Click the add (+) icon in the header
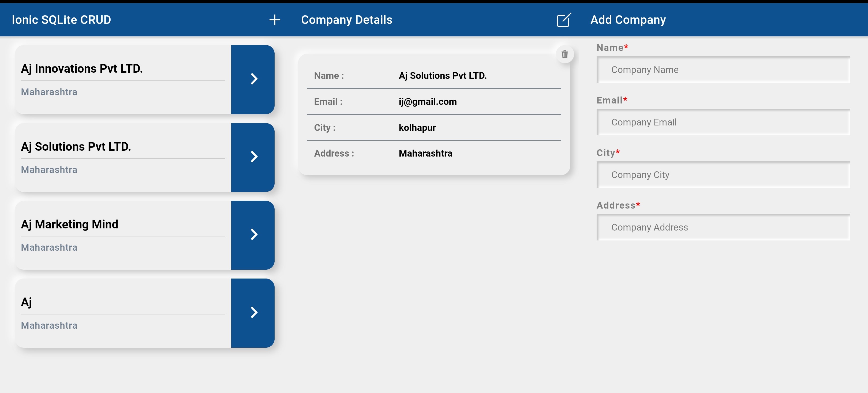 point(275,20)
